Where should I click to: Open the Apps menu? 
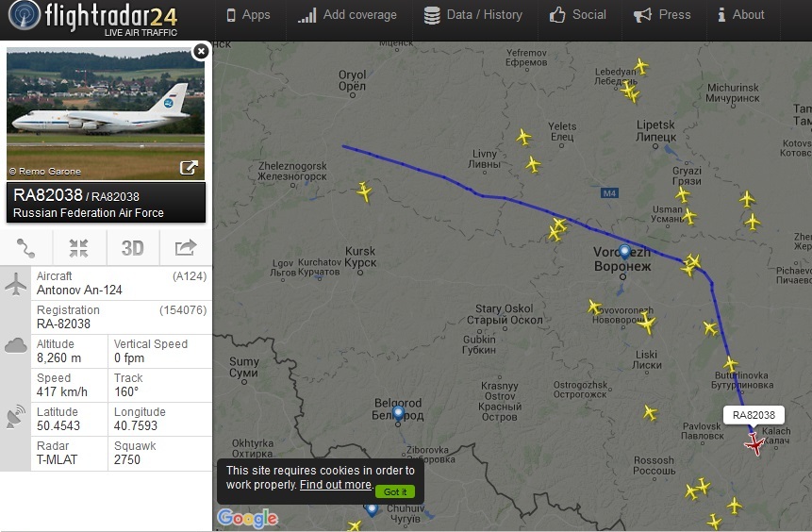pos(249,15)
